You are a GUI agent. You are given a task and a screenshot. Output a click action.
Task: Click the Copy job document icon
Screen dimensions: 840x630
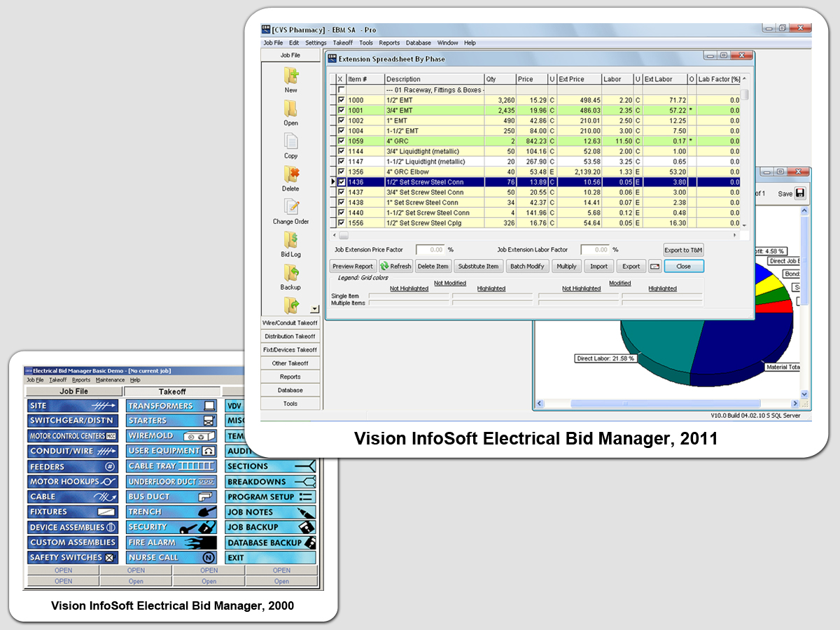[290, 141]
